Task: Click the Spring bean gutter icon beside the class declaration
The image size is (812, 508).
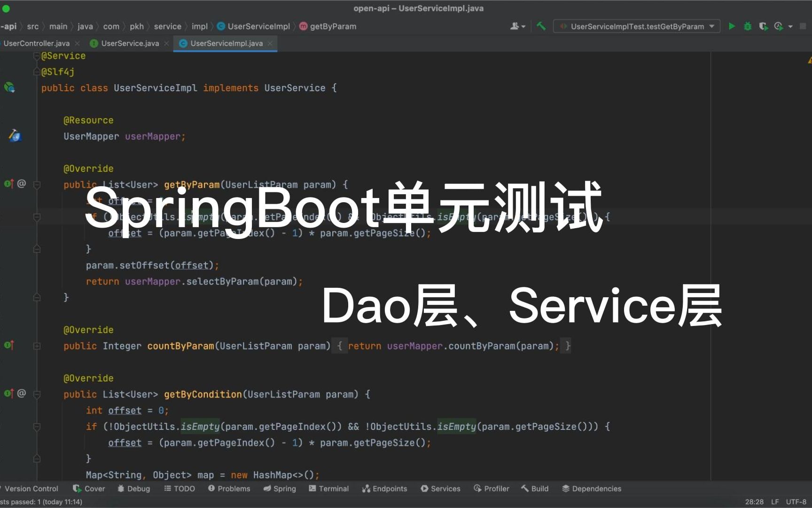Action: tap(9, 87)
